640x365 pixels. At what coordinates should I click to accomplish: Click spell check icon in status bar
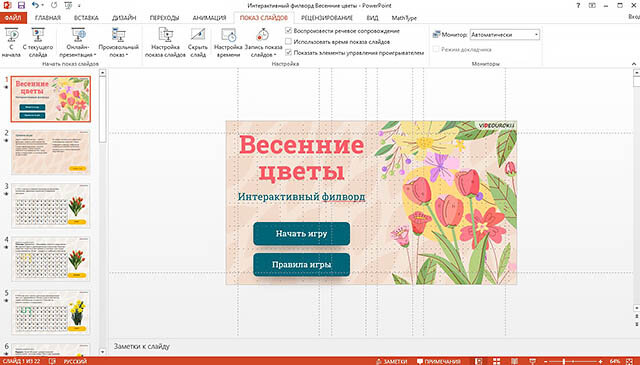(x=52, y=361)
